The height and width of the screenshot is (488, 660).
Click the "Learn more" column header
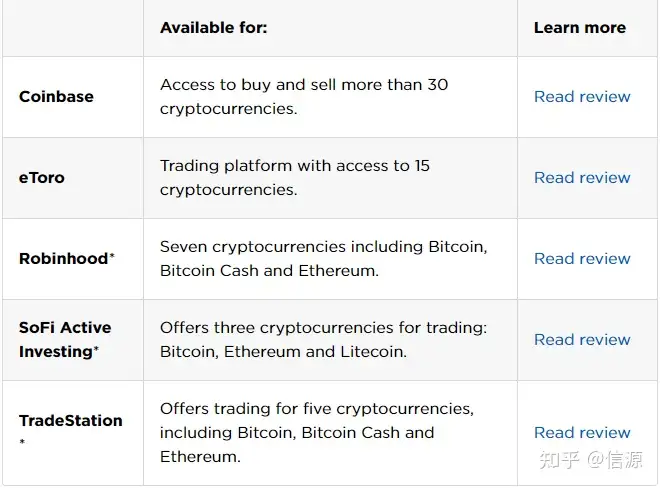[580, 28]
